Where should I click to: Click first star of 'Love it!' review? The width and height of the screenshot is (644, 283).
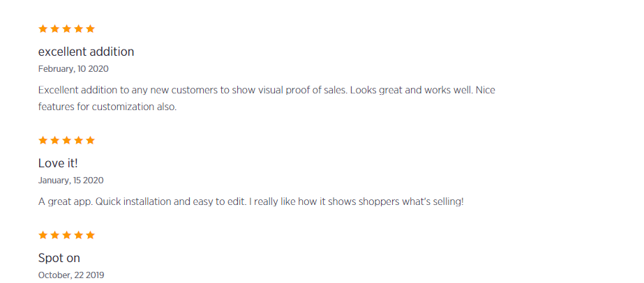tap(43, 141)
